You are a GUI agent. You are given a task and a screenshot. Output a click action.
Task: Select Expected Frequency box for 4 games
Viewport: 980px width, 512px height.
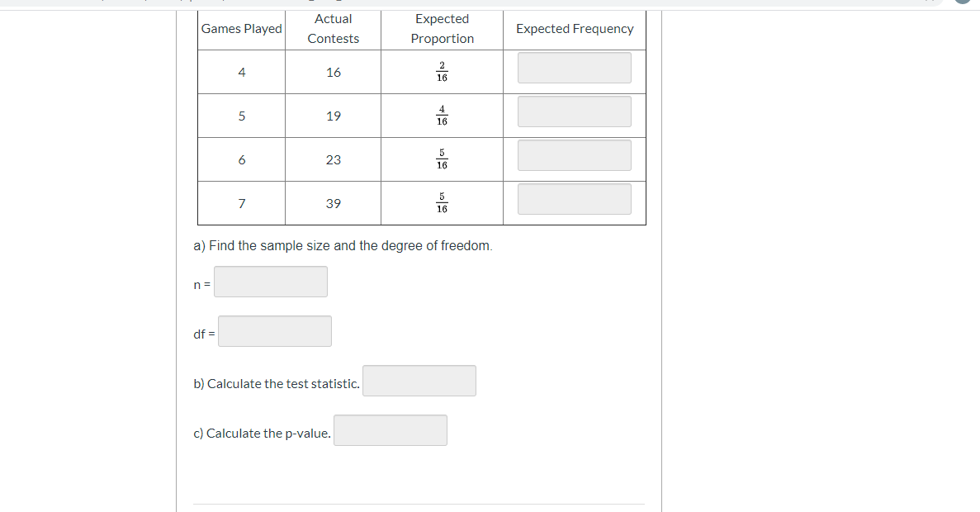click(x=575, y=68)
